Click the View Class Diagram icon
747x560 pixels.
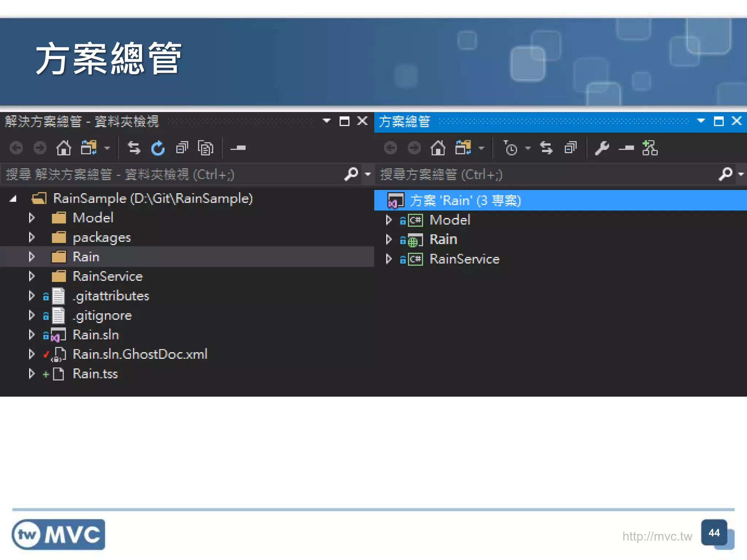(x=650, y=148)
